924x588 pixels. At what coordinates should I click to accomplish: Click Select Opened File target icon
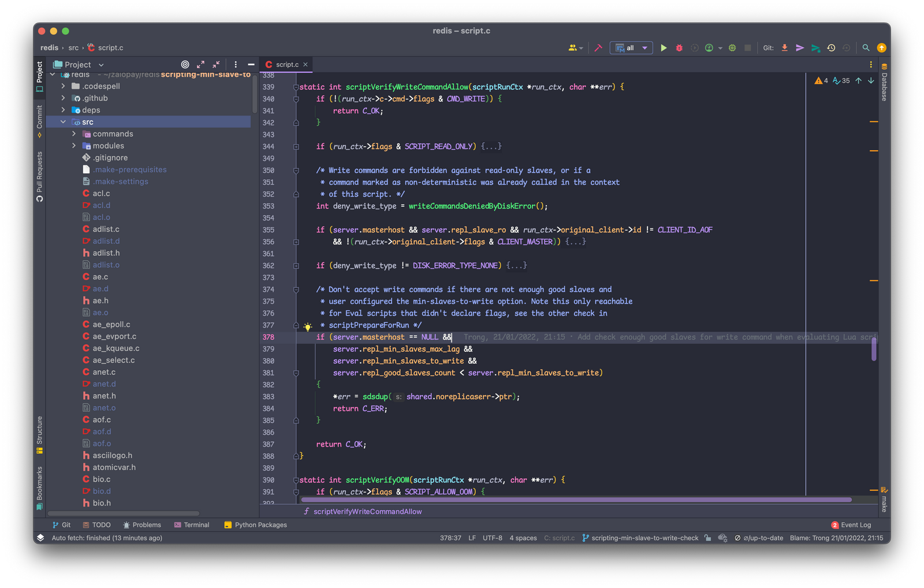pyautogui.click(x=185, y=65)
